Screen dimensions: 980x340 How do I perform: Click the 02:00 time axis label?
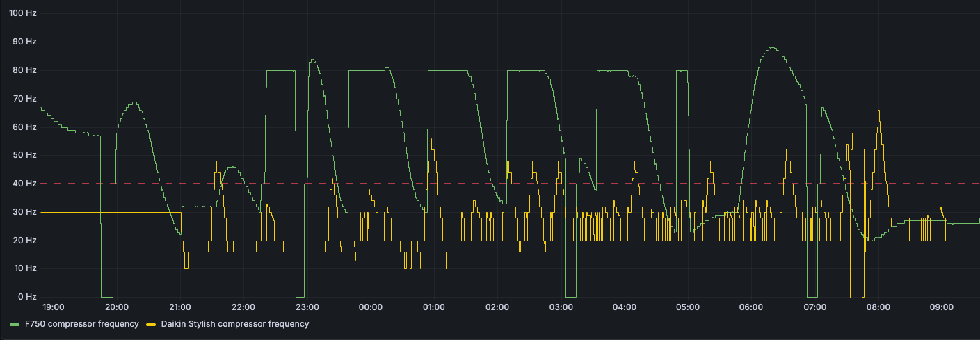coord(497,307)
